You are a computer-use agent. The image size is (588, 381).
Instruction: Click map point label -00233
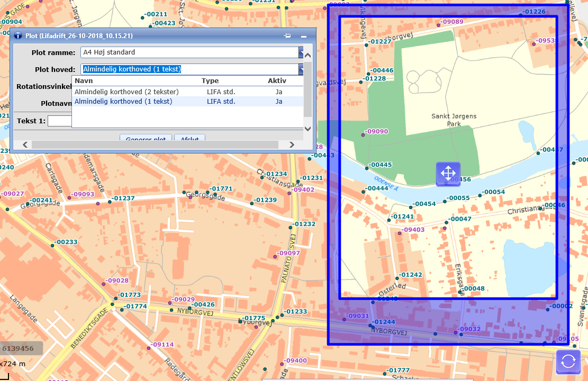(x=66, y=242)
